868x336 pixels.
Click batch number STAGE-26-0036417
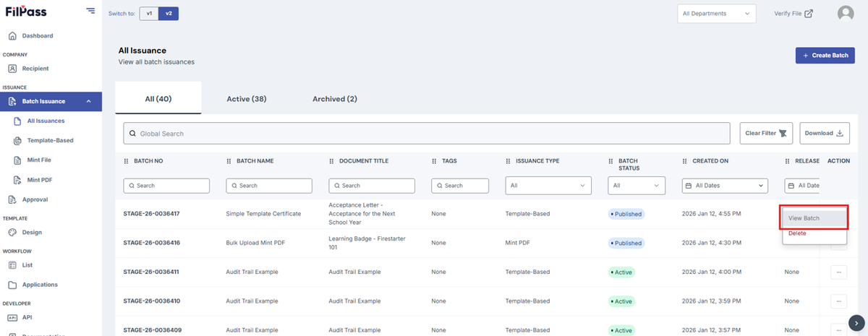point(152,214)
